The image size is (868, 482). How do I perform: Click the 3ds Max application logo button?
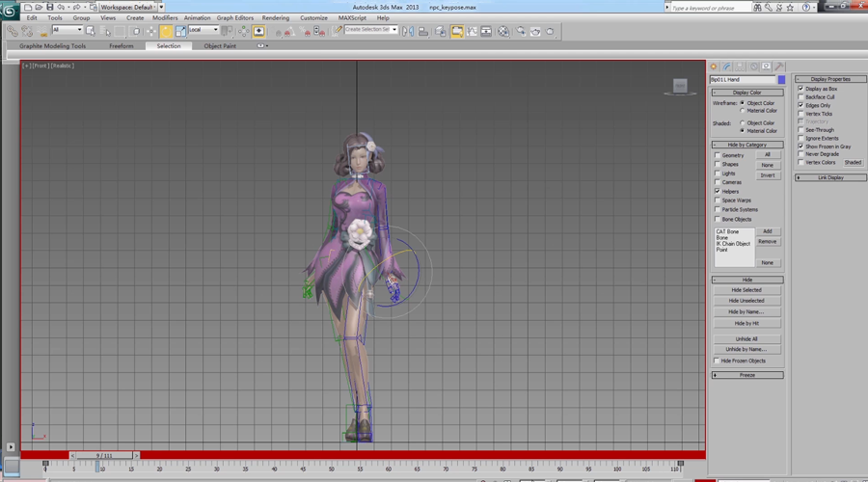click(9, 10)
